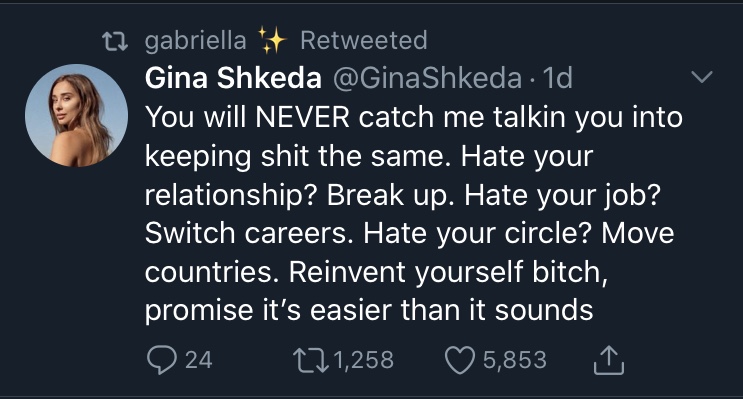Viewport: 743px width, 399px height.
Task: Click the sparkles emoji after gabriella
Action: click(272, 40)
